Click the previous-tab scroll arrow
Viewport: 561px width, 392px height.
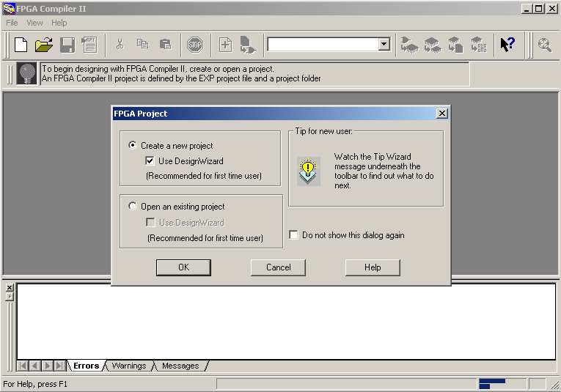click(x=34, y=366)
